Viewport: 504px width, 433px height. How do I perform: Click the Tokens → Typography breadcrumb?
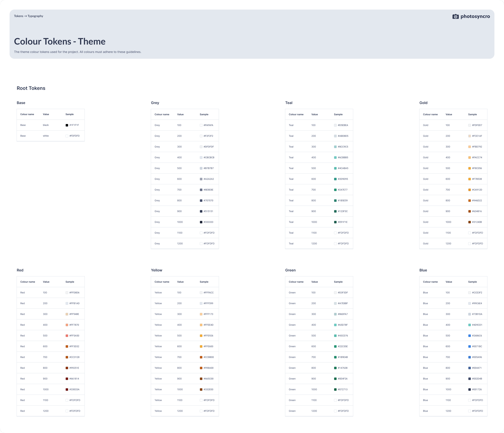(28, 16)
